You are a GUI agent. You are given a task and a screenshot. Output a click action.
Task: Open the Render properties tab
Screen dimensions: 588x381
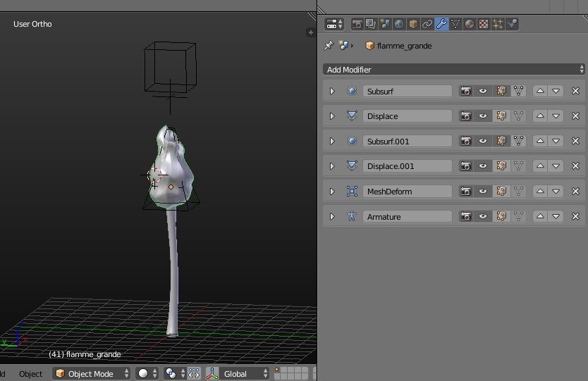tap(357, 24)
